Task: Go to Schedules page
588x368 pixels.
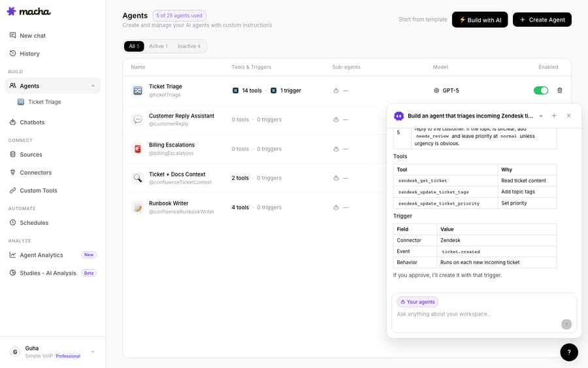Action: pyautogui.click(x=34, y=223)
